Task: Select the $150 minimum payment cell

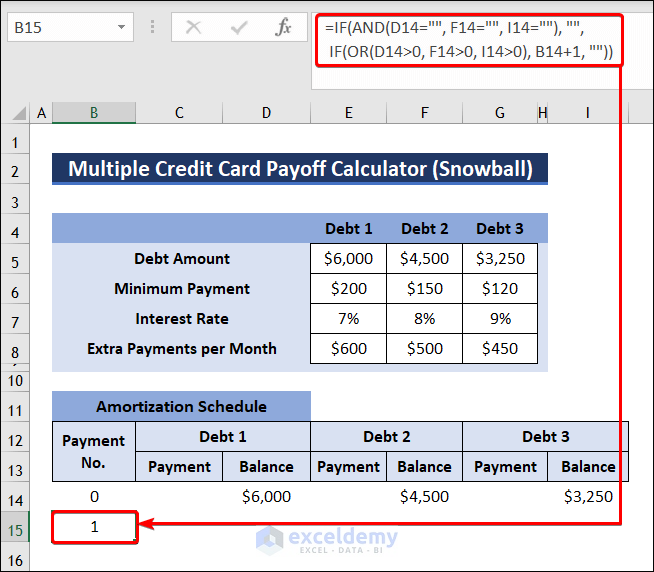Action: (424, 289)
